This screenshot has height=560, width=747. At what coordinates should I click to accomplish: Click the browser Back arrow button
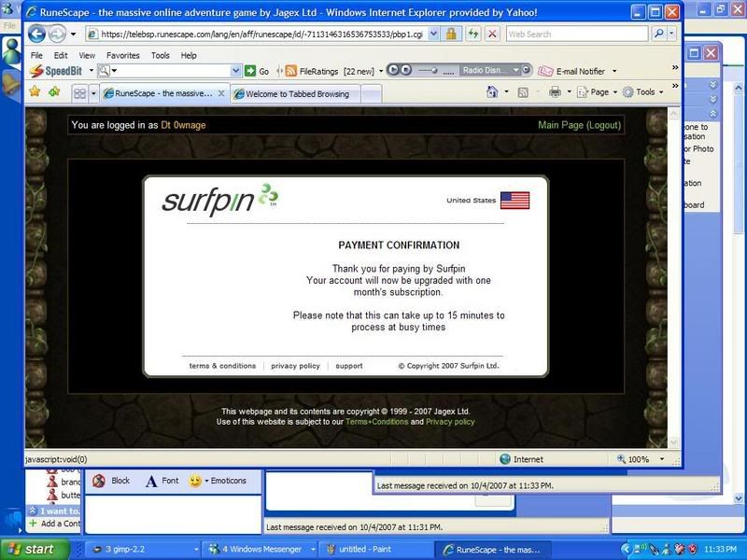point(36,34)
